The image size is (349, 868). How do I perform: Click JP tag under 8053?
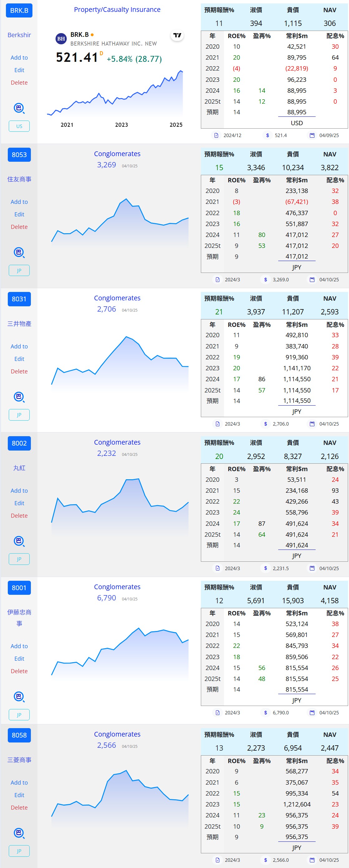[19, 270]
